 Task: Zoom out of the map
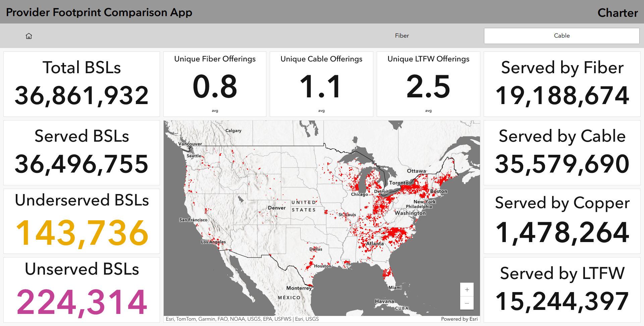coord(467,303)
